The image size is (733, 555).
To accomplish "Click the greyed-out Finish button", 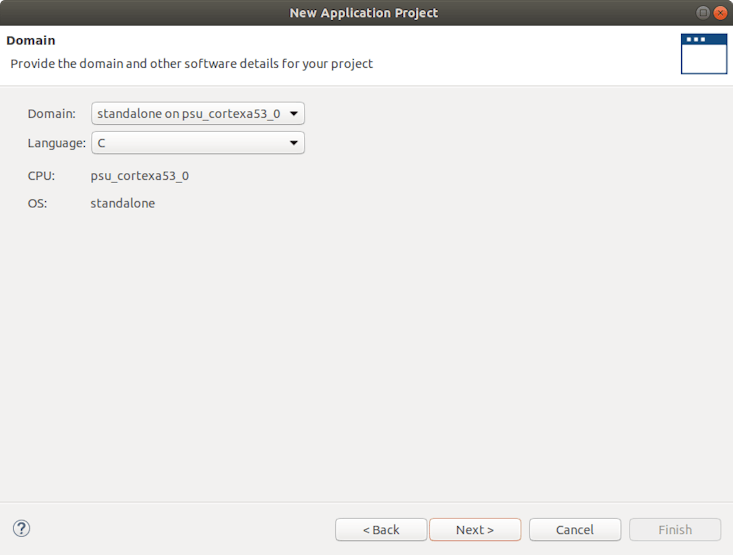I will (x=675, y=530).
